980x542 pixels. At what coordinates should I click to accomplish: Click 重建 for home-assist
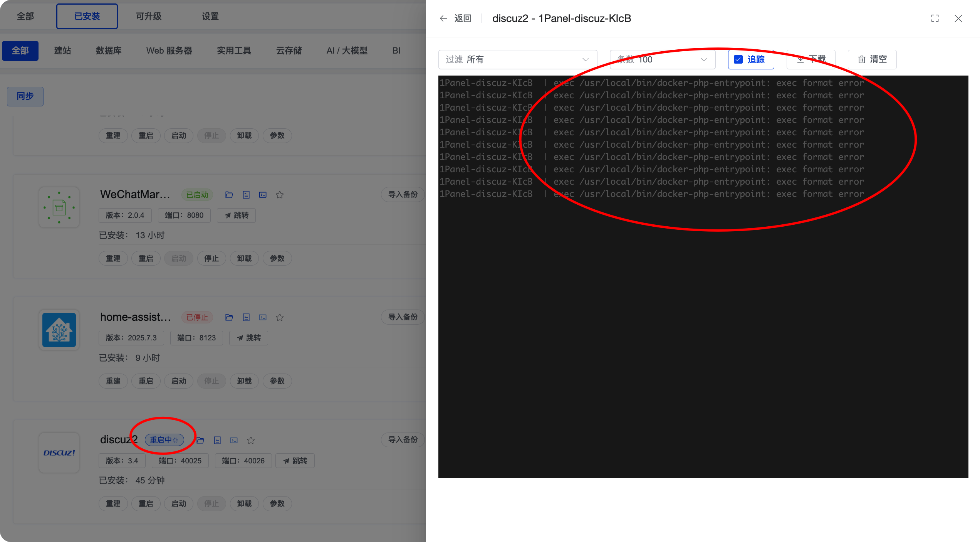pyautogui.click(x=113, y=381)
